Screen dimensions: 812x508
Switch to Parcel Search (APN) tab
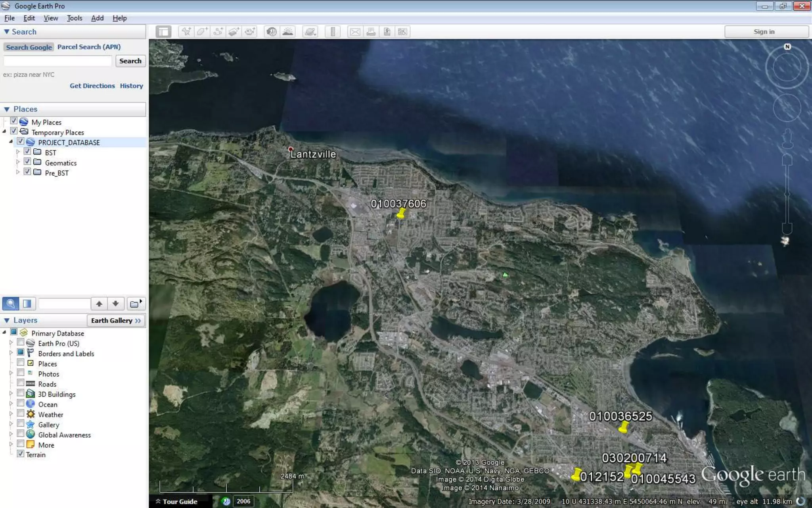(x=89, y=47)
